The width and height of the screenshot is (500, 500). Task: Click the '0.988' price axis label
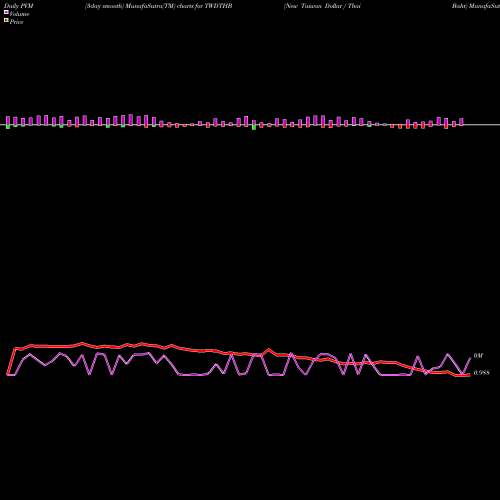click(x=482, y=373)
